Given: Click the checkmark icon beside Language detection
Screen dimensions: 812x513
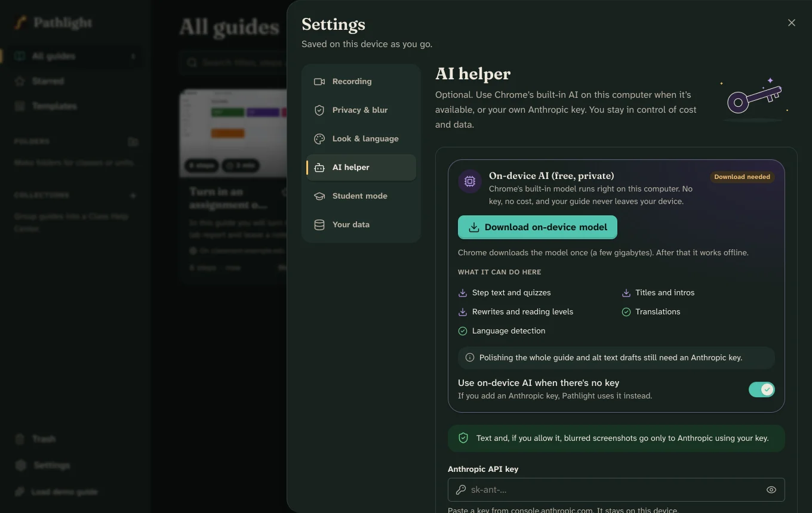Looking at the screenshot, I should 463,331.
